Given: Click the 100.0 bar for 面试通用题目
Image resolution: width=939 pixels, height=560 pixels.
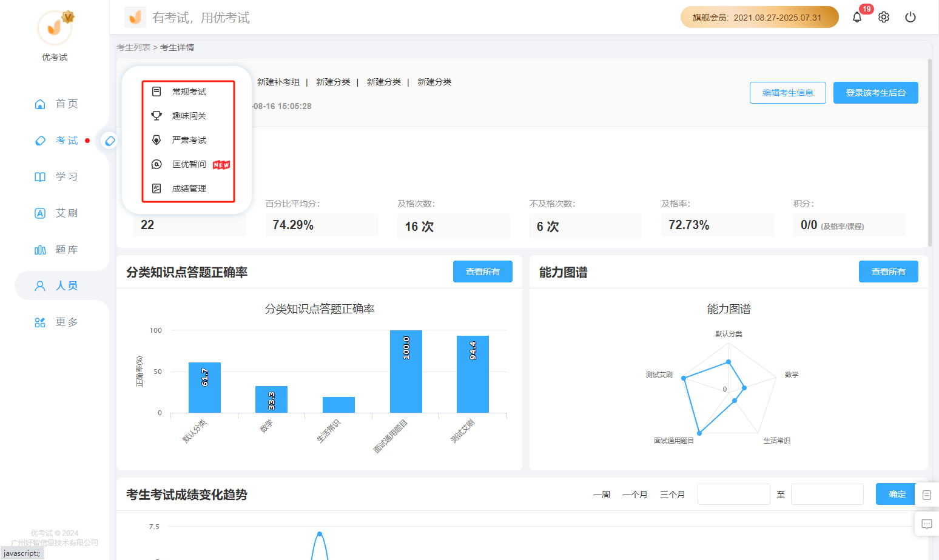Looking at the screenshot, I should coord(406,372).
